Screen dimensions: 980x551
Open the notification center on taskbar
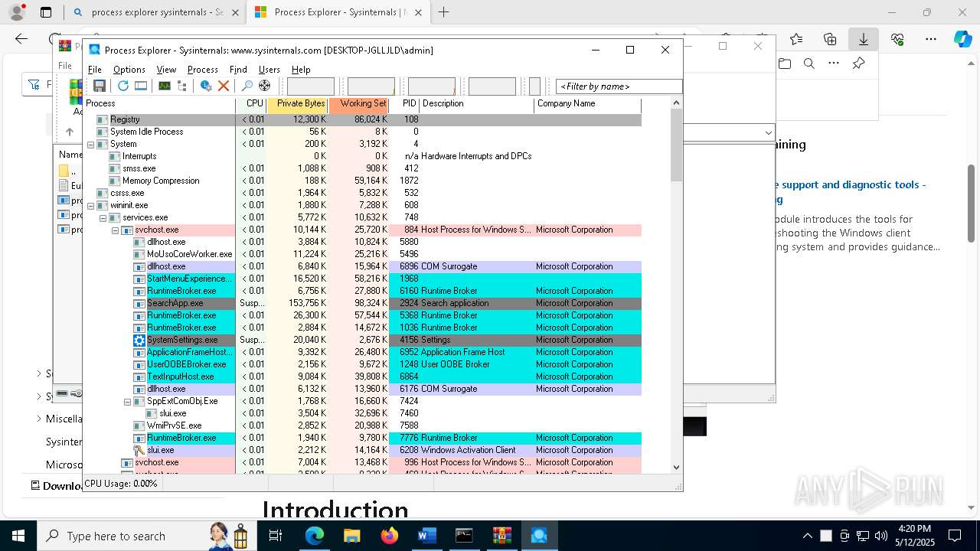coord(955,536)
